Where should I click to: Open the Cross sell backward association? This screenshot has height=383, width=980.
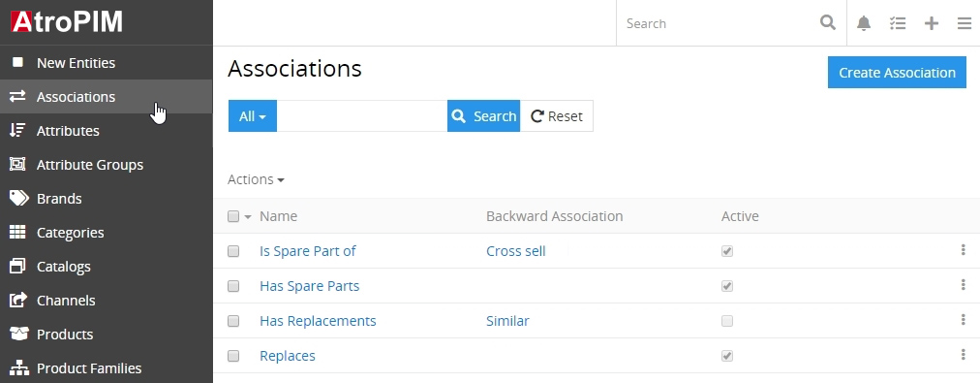pyautogui.click(x=515, y=251)
